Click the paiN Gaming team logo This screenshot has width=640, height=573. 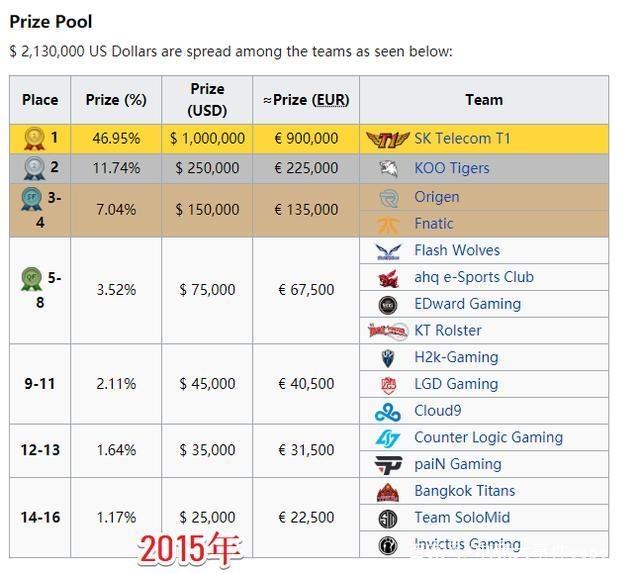coord(388,465)
